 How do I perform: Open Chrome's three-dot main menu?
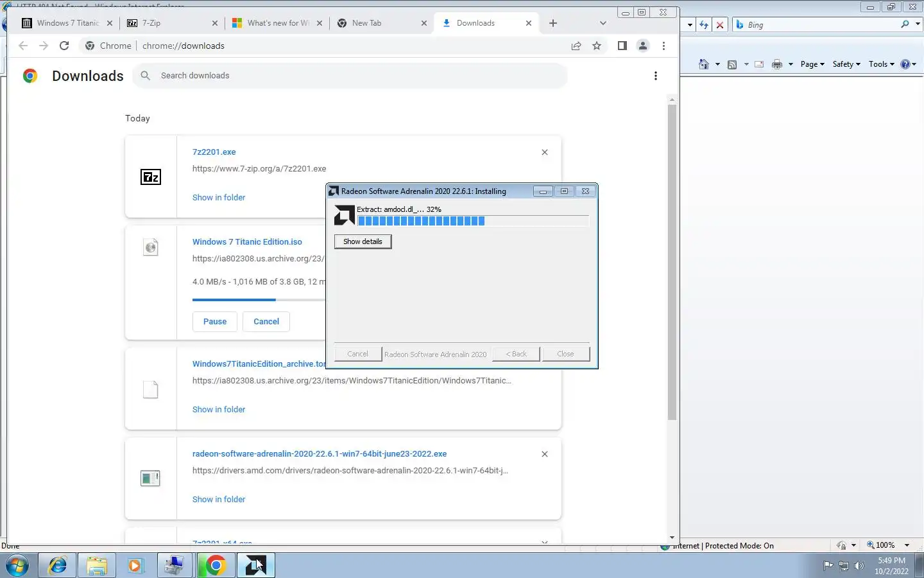(x=663, y=46)
